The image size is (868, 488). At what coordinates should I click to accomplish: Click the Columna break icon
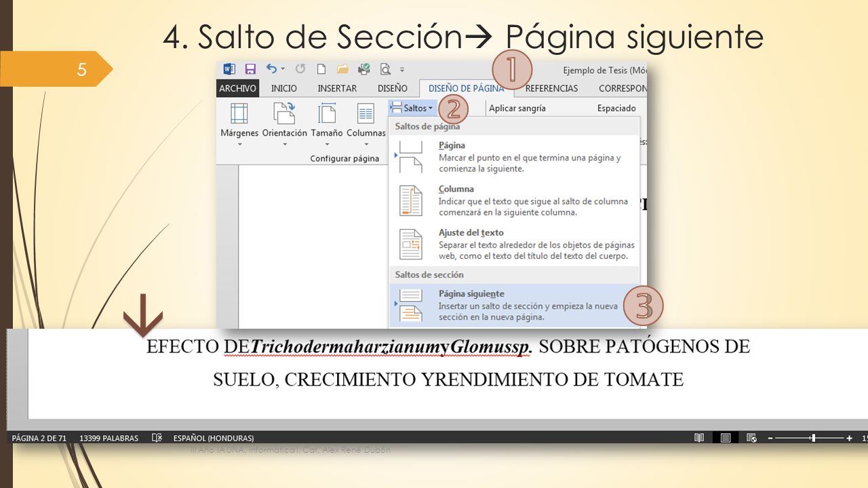[411, 201]
